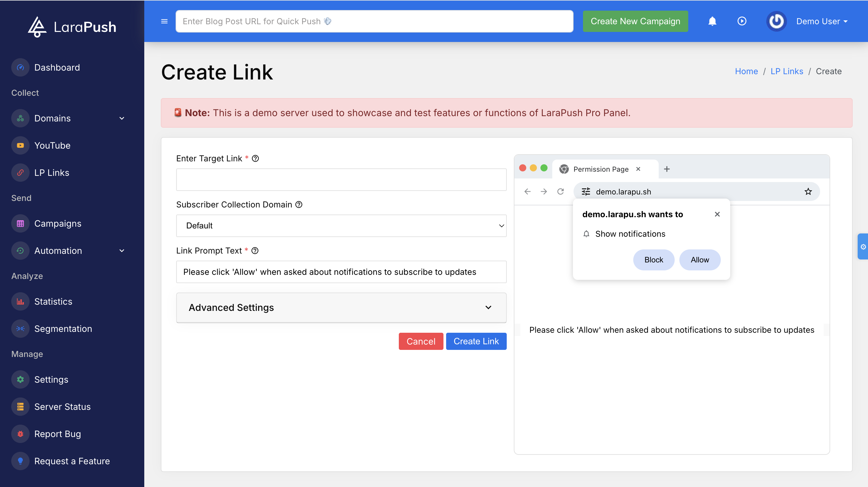Open the Subscriber Collection Domain dropdown
This screenshot has width=868, height=487.
point(341,226)
